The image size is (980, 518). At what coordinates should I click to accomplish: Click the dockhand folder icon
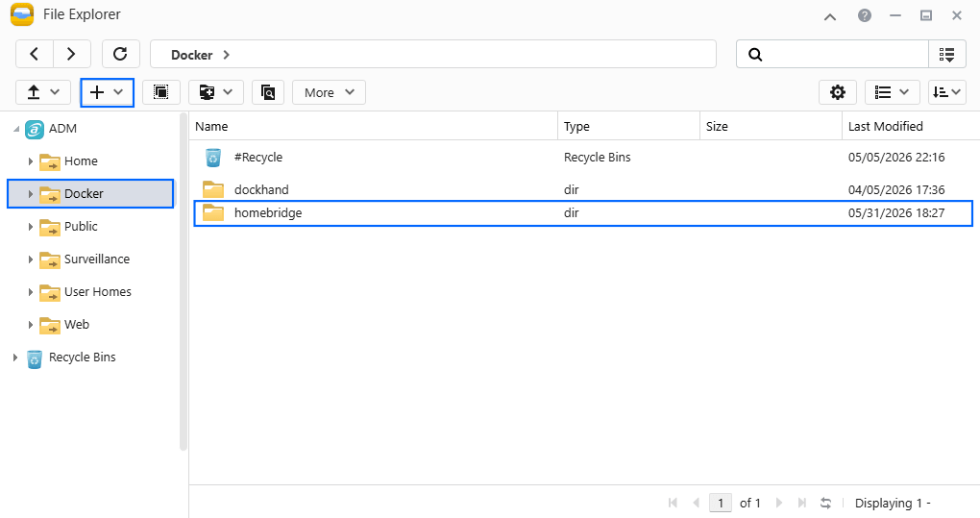point(213,189)
